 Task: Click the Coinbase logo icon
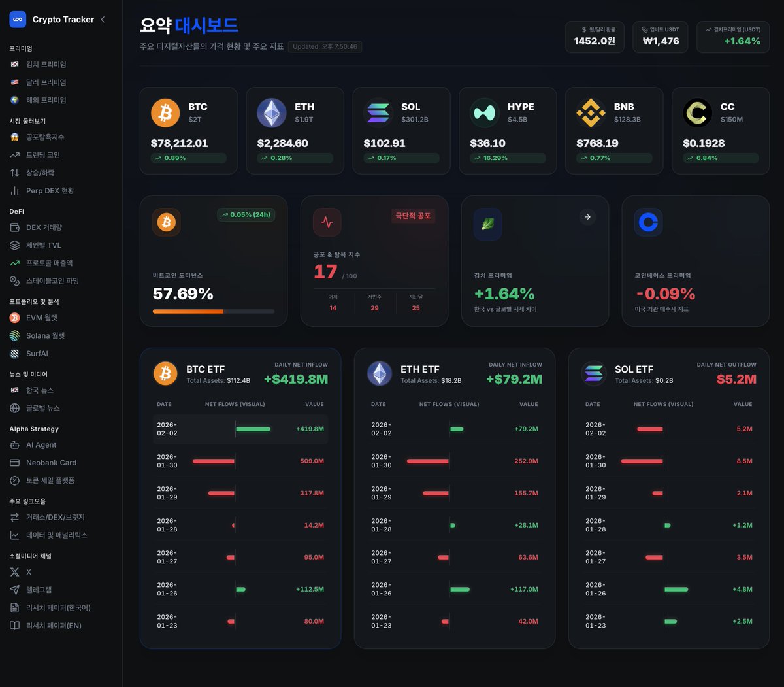648,222
